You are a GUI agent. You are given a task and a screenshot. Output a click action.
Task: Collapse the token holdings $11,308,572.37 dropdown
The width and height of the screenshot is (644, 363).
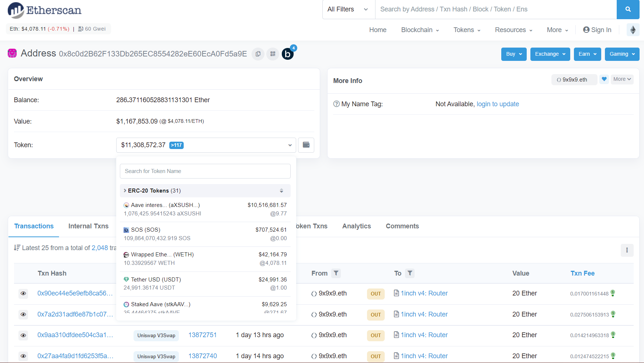pos(206,145)
